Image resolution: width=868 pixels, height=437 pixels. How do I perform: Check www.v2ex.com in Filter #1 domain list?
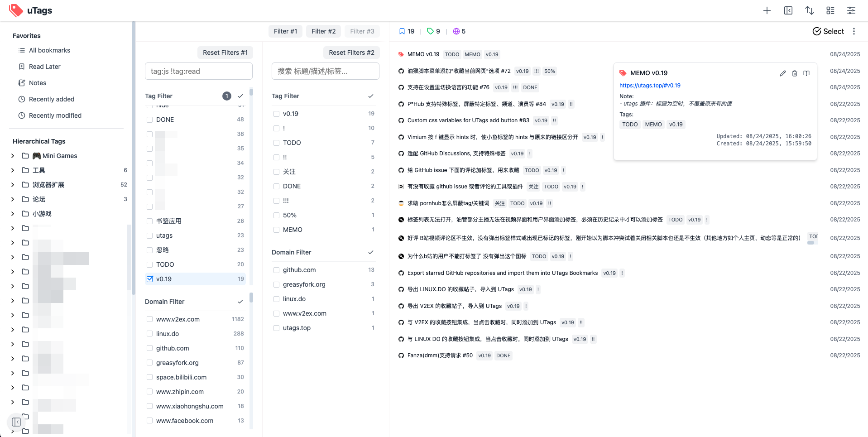[150, 319]
